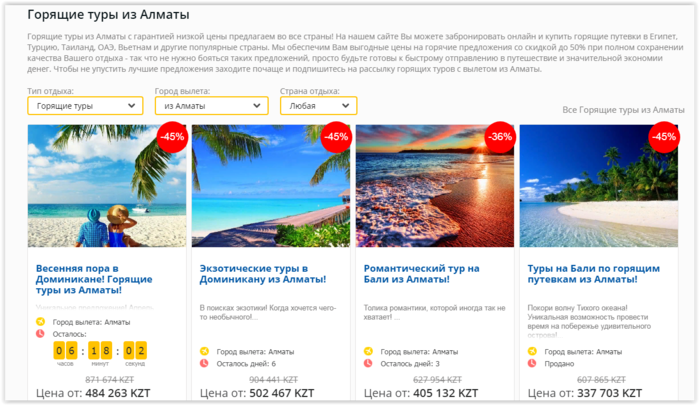Click the -45% badge on the last Bali card
Image resolution: width=699 pixels, height=405 pixels.
664,137
